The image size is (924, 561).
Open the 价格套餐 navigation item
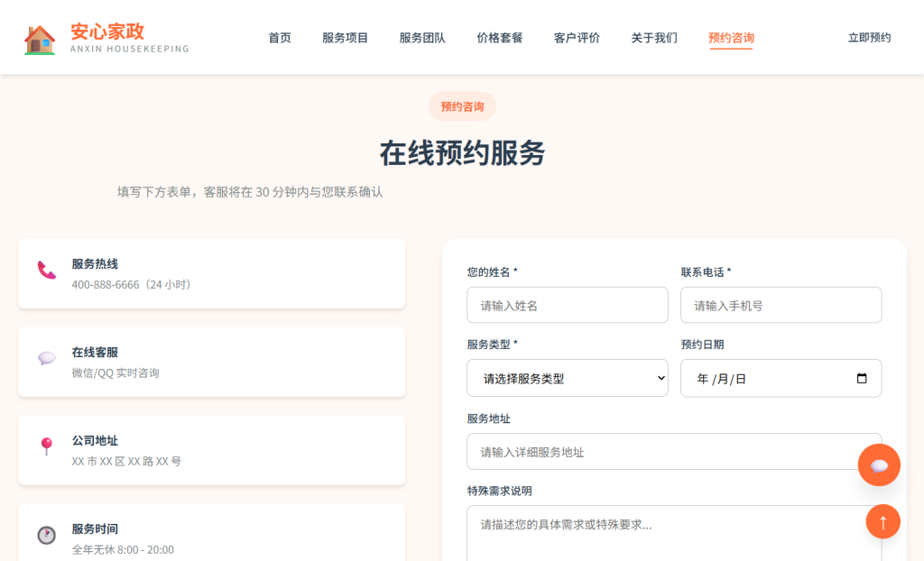500,38
